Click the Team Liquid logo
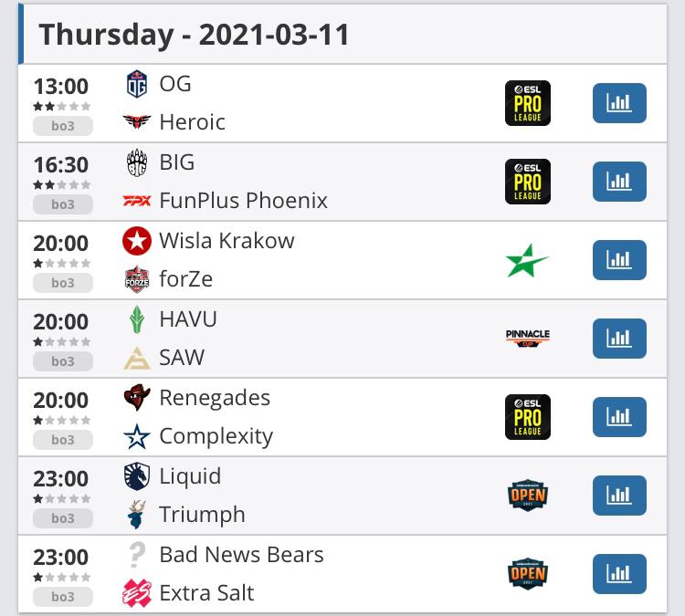Image resolution: width=685 pixels, height=616 pixels. click(x=136, y=476)
